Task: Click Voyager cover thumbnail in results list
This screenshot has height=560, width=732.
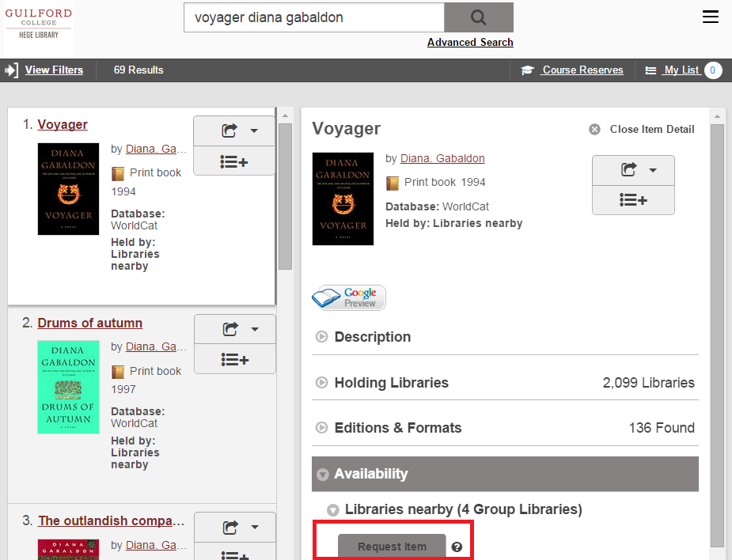Action: click(68, 189)
